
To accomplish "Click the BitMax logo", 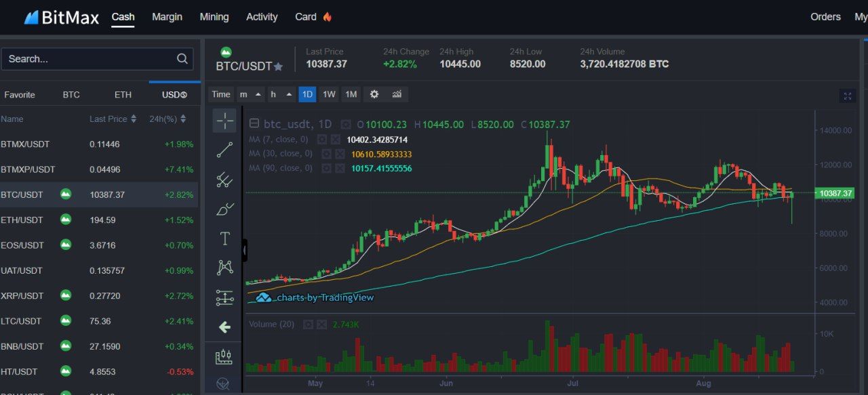I will pos(62,17).
